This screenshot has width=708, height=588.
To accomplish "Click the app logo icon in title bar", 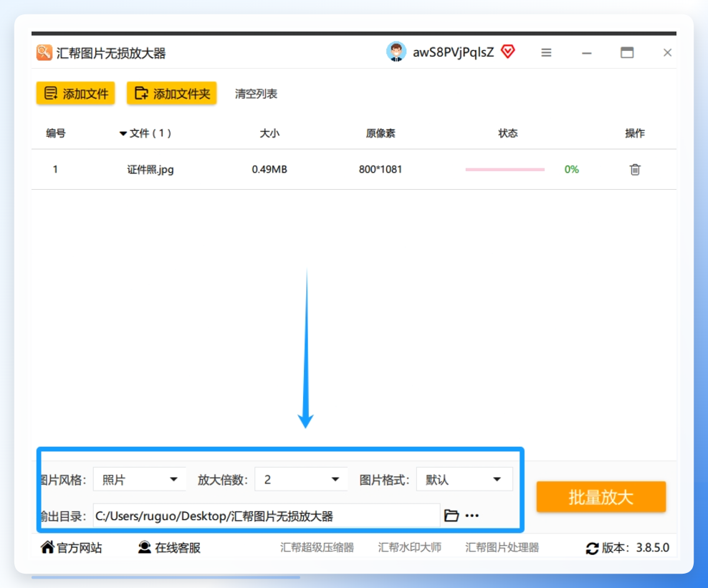I will click(44, 52).
